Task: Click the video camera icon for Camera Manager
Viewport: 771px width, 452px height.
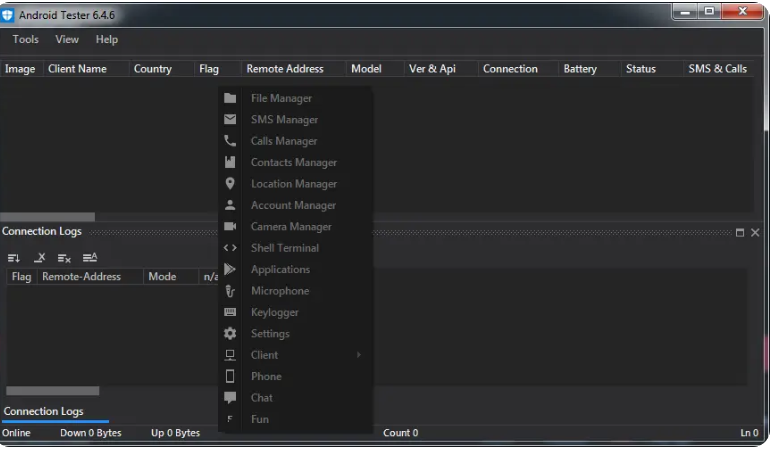Action: pos(230,226)
